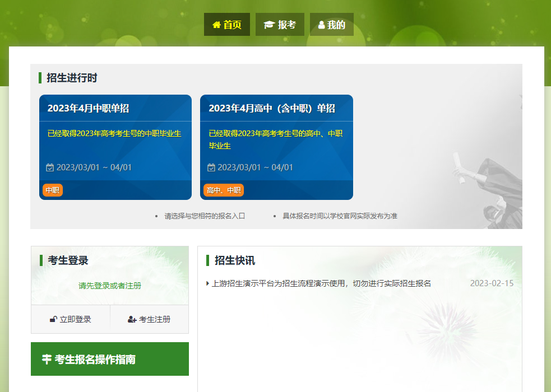Expand the news item arrow in 招生快讯
Viewport: 551px width, 392px height.
coord(208,283)
